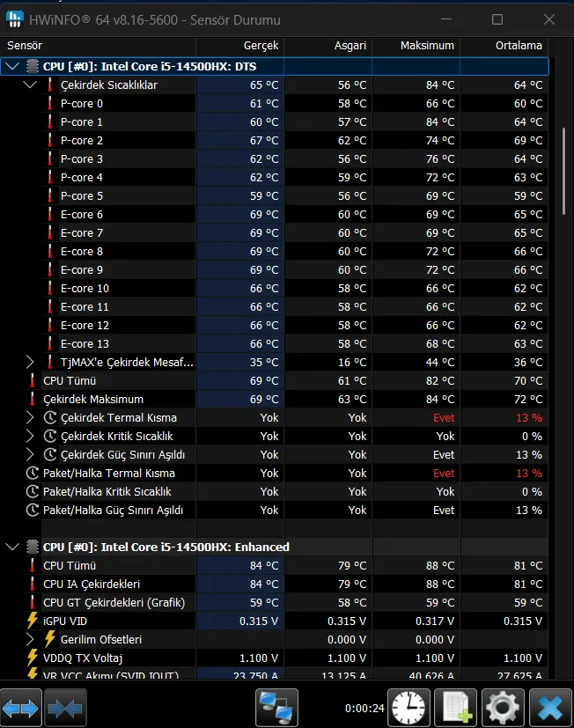Click the lightning icon of Gerilim Ofsetleri
The image size is (574, 728).
tap(49, 639)
